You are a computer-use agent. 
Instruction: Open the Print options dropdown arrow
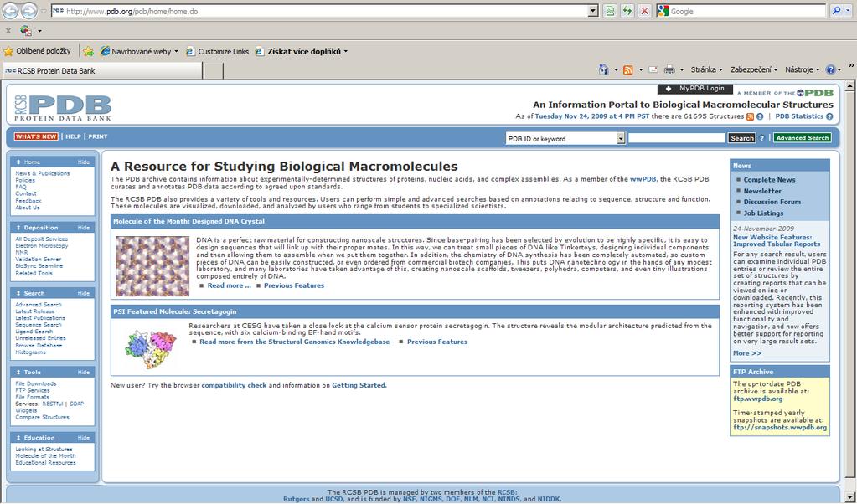(x=682, y=69)
